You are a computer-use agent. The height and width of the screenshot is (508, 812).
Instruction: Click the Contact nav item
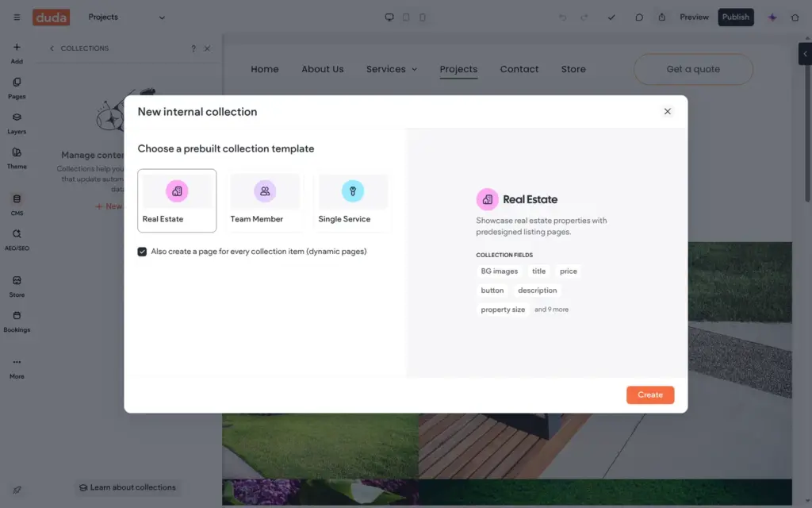(519, 69)
